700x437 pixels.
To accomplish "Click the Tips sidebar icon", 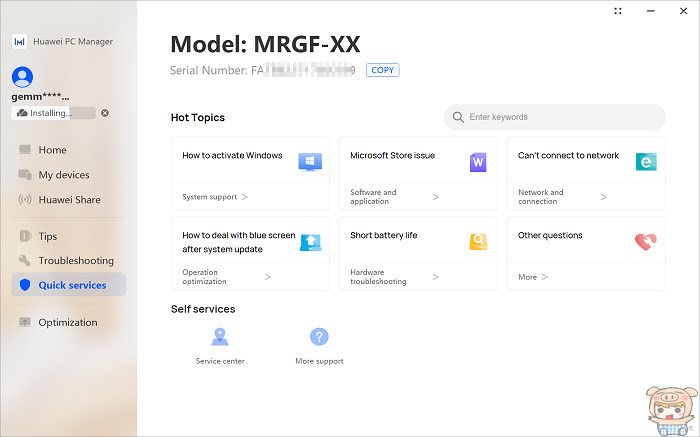I will (25, 236).
